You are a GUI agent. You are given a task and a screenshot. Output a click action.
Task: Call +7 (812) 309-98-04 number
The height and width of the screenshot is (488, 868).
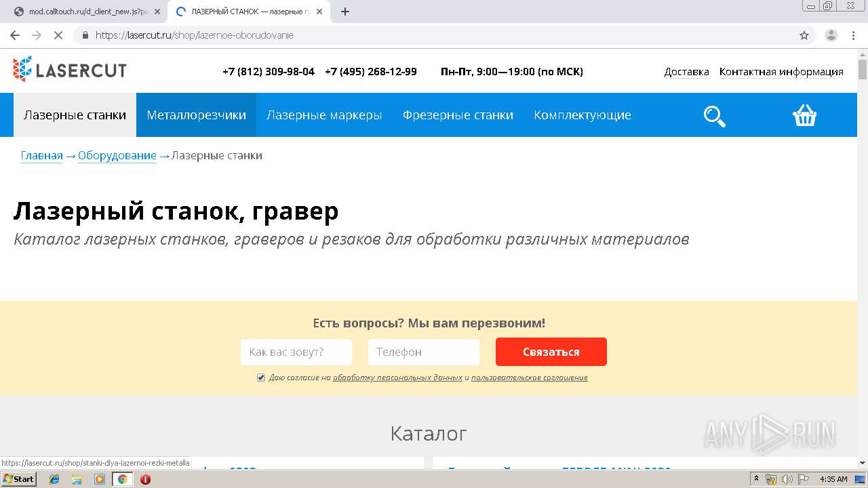(x=269, y=72)
